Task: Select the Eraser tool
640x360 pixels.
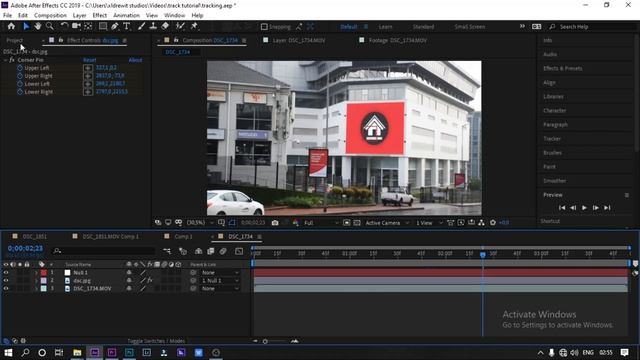Action: tap(165, 26)
